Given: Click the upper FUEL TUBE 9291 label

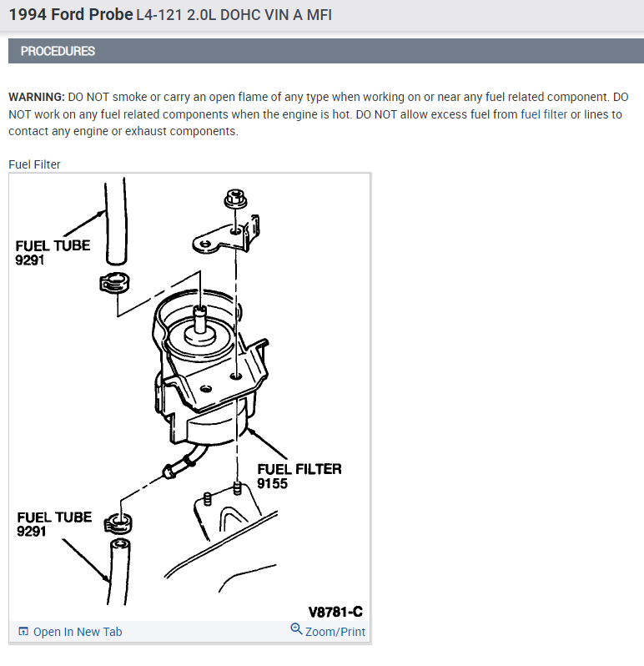Looking at the screenshot, I should 53,253.
